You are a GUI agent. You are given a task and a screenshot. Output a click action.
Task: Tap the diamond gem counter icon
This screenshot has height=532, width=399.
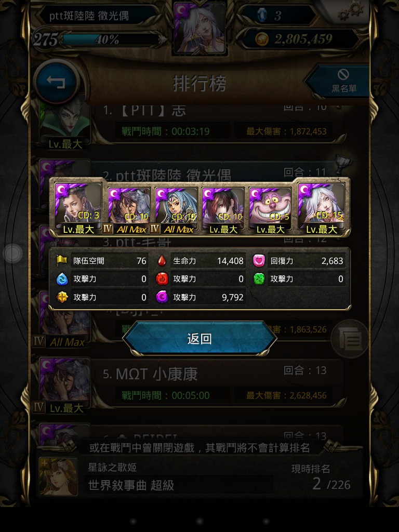pyautogui.click(x=262, y=15)
